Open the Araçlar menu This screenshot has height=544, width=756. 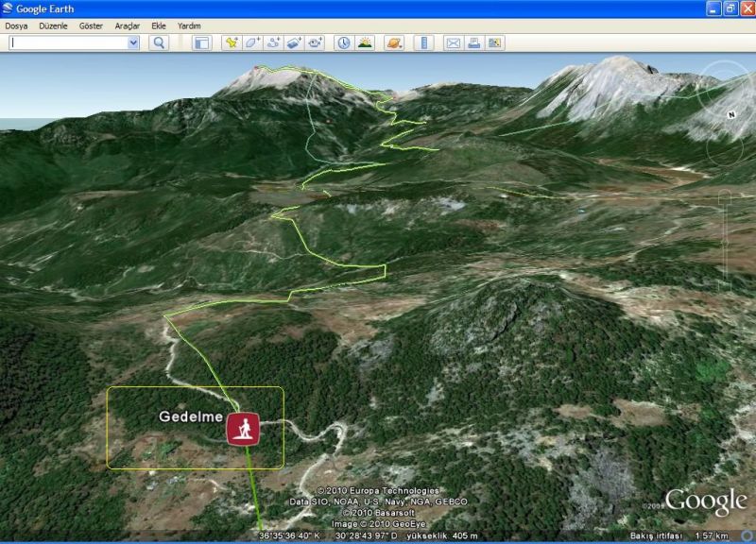coord(128,25)
